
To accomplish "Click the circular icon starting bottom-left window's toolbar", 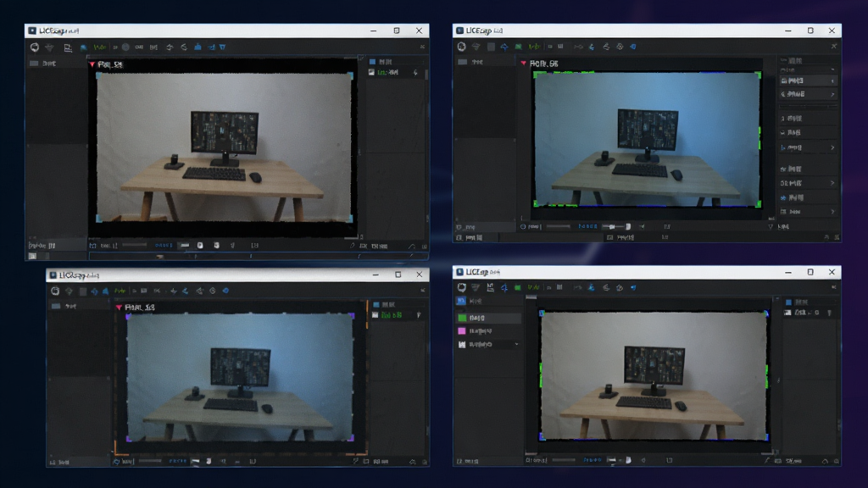I will point(55,291).
